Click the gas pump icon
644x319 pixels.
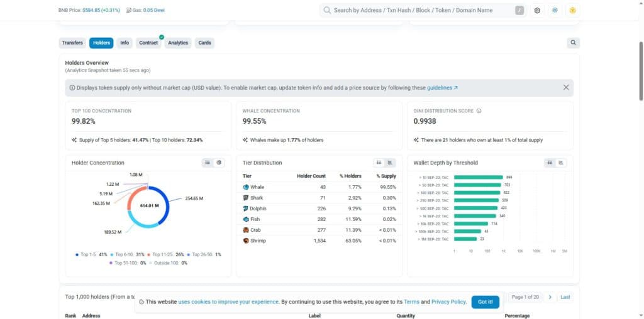pyautogui.click(x=128, y=10)
